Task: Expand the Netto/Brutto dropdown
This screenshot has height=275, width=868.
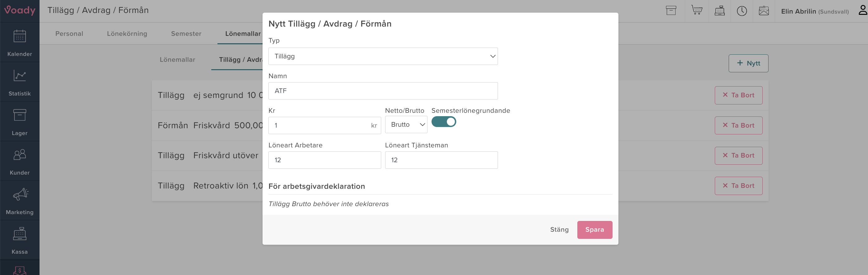Action: pyautogui.click(x=406, y=125)
